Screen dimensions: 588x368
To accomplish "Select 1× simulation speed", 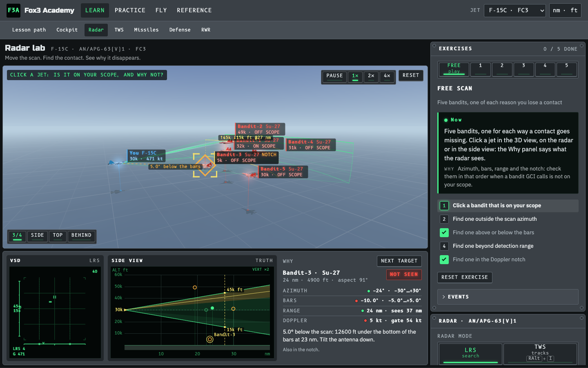I will point(355,76).
